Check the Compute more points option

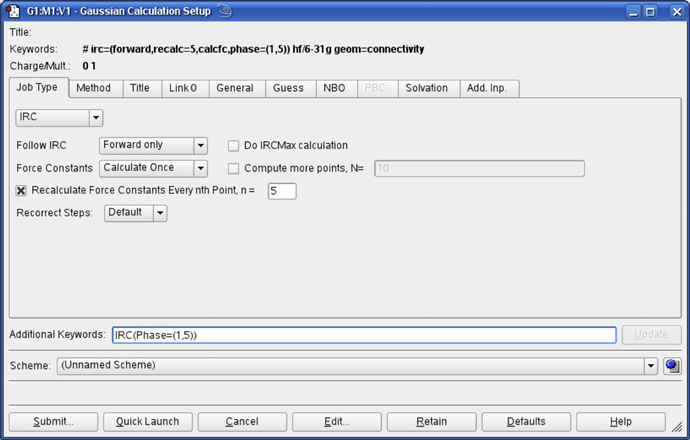(x=233, y=169)
